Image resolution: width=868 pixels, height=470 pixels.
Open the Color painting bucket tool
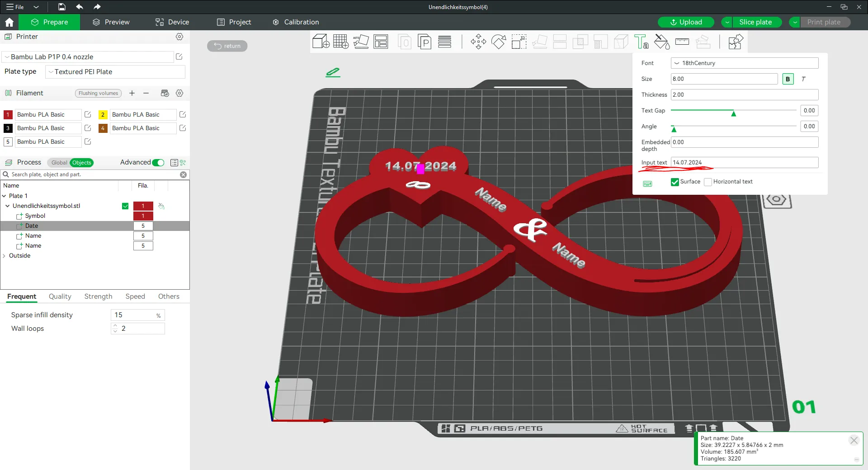(x=662, y=42)
